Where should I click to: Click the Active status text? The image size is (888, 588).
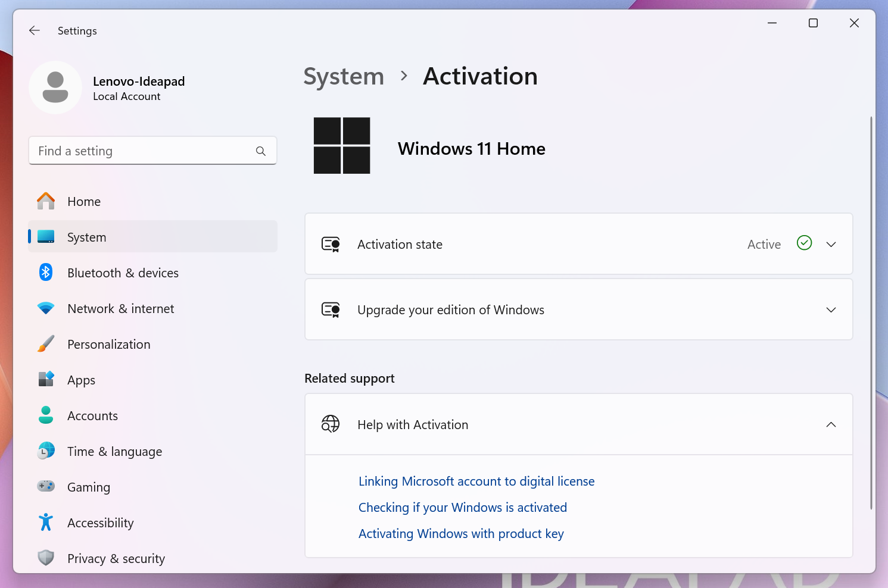pyautogui.click(x=764, y=244)
